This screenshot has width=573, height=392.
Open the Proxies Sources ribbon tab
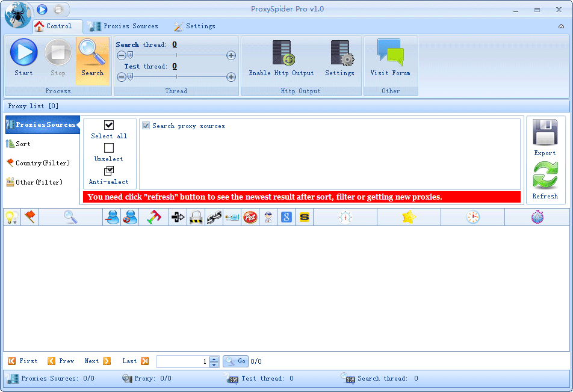pos(124,26)
